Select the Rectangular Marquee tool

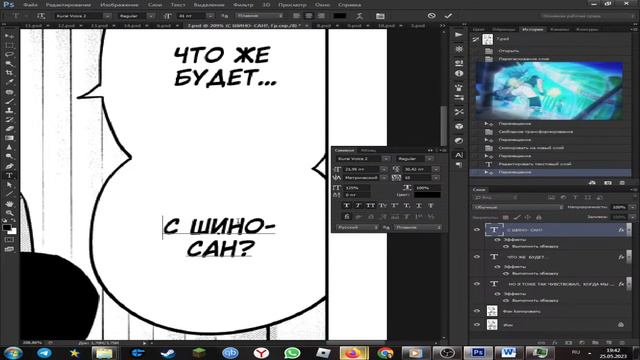(9, 45)
